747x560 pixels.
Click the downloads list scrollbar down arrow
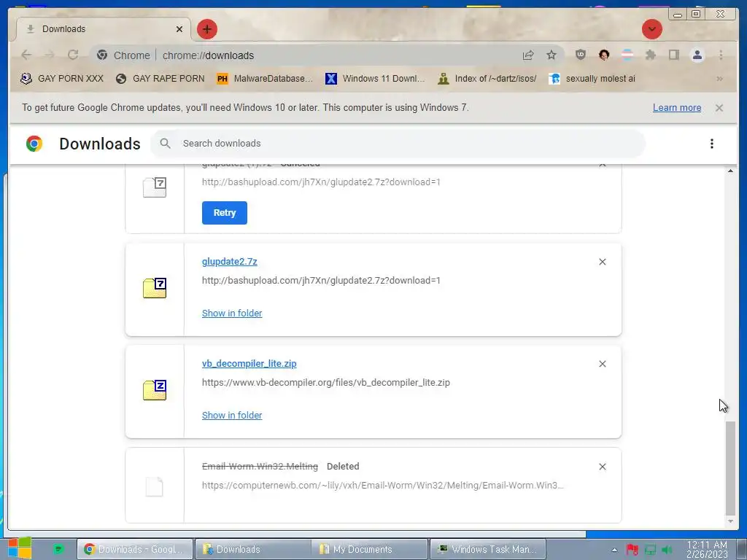pyautogui.click(x=730, y=521)
